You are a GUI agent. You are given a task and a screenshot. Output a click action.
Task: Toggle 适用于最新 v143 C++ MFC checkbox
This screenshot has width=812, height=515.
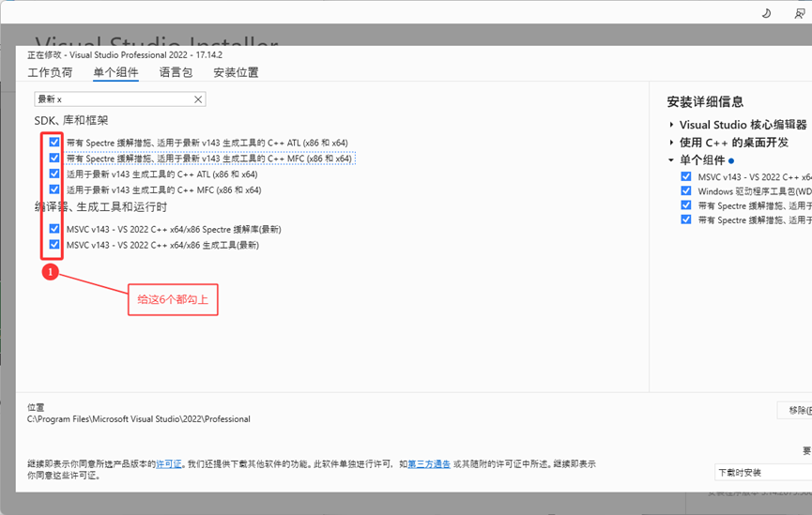[x=54, y=189]
